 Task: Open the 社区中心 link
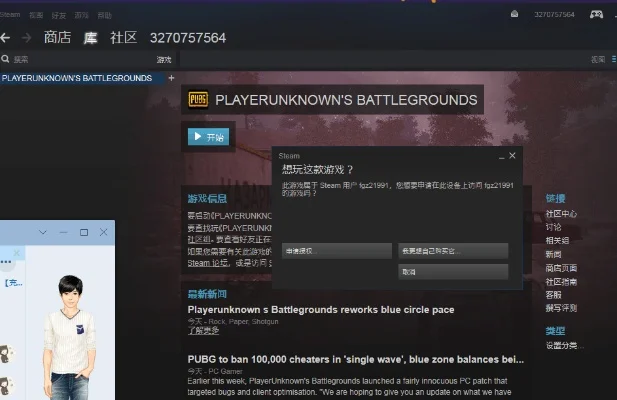561,214
